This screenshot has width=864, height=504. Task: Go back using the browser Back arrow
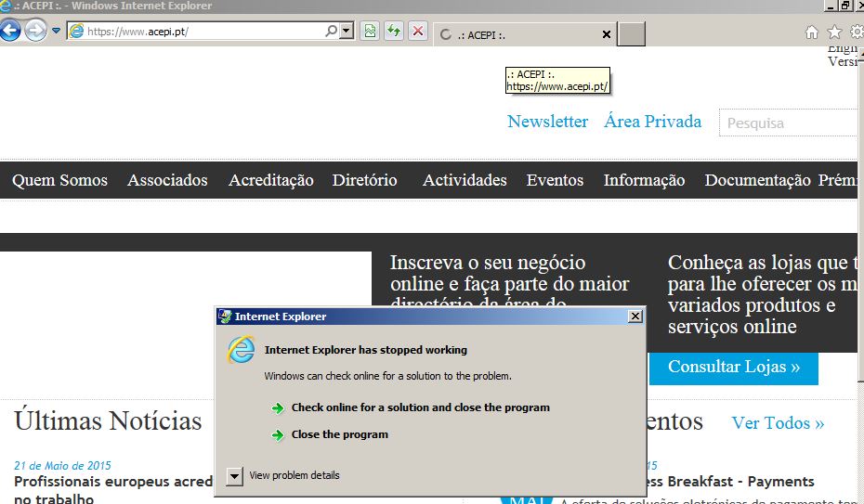[x=10, y=31]
